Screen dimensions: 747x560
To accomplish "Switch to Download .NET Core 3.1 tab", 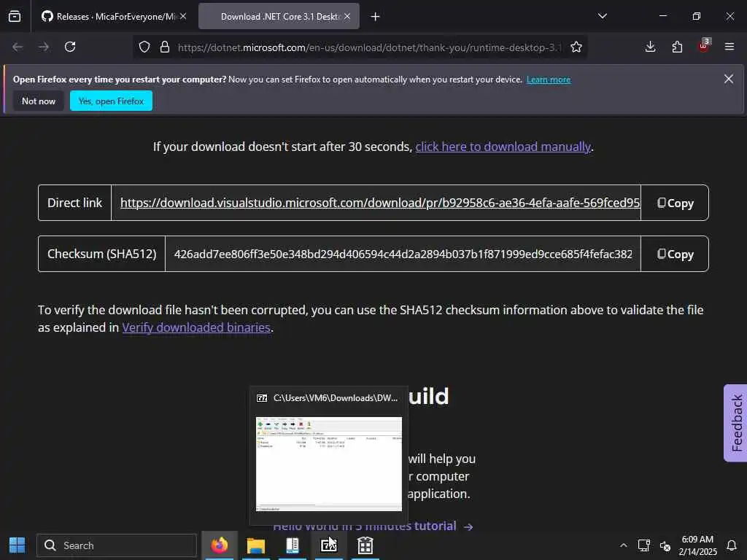I will tap(279, 17).
